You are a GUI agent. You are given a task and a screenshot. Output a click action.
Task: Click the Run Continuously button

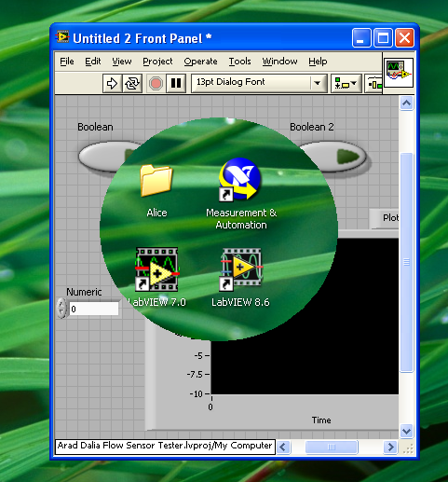(x=132, y=83)
